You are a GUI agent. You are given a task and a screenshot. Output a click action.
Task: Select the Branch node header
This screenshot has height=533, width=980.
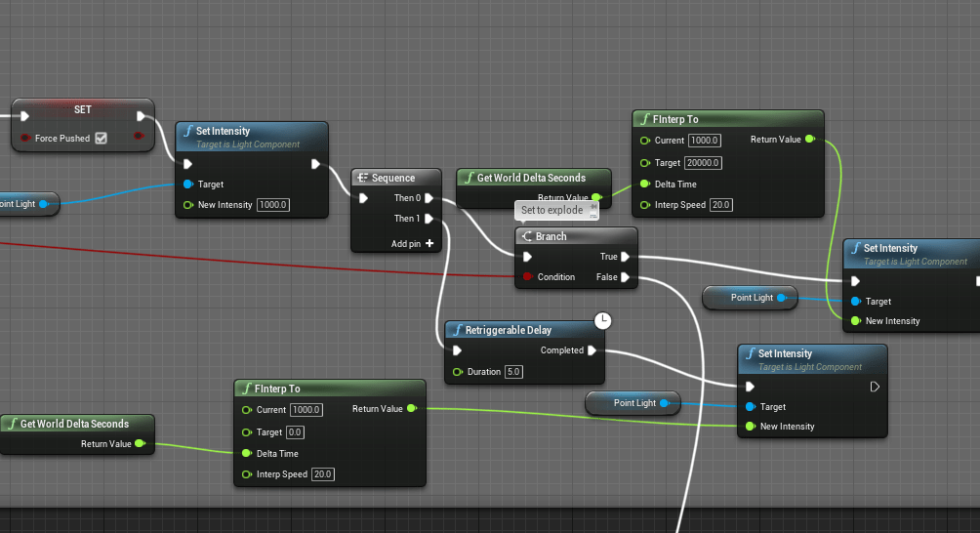(576, 236)
